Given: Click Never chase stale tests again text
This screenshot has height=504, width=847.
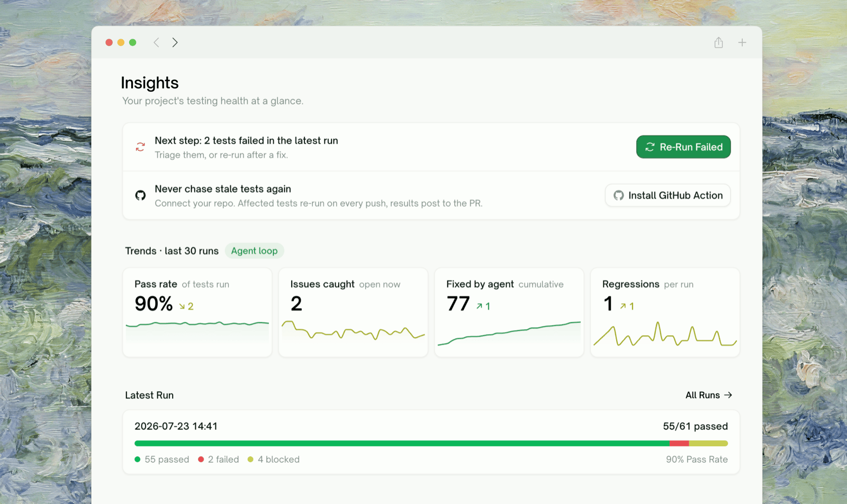Looking at the screenshot, I should [x=223, y=189].
